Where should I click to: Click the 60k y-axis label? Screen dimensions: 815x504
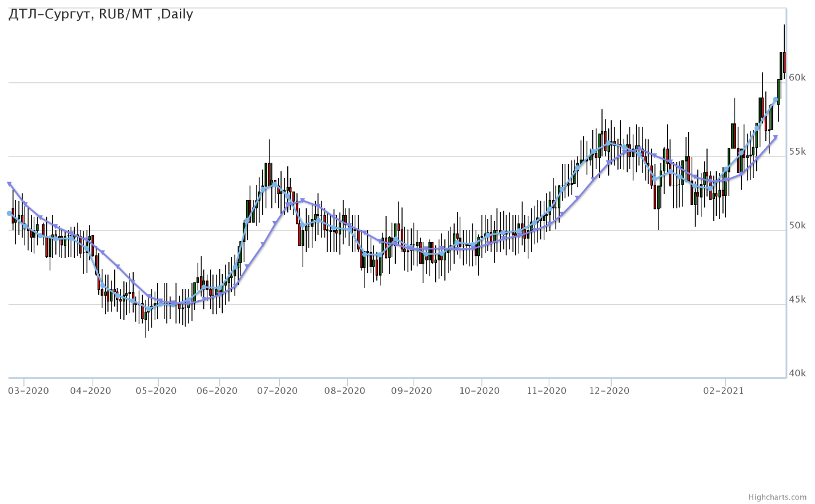point(797,78)
